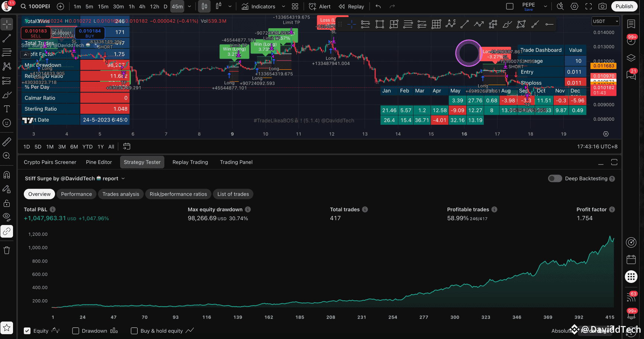The image size is (644, 339).
Task: Create an Alert from top toolbar
Action: point(320,6)
